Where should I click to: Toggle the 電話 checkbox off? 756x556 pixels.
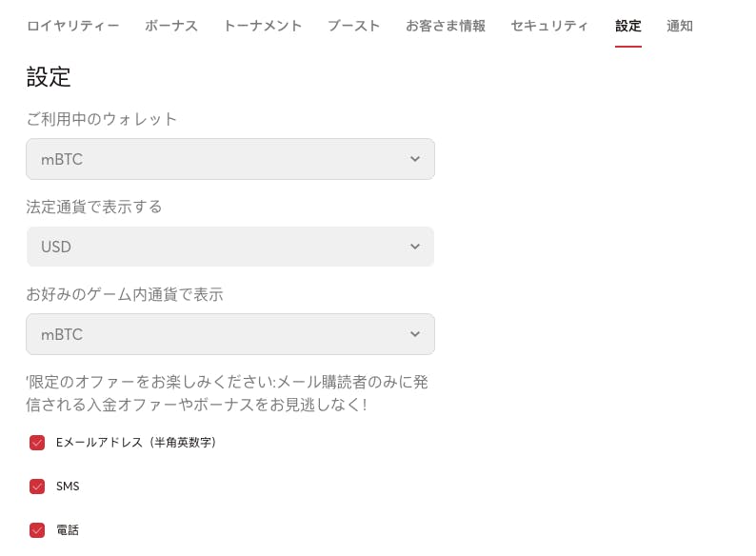click(x=37, y=530)
